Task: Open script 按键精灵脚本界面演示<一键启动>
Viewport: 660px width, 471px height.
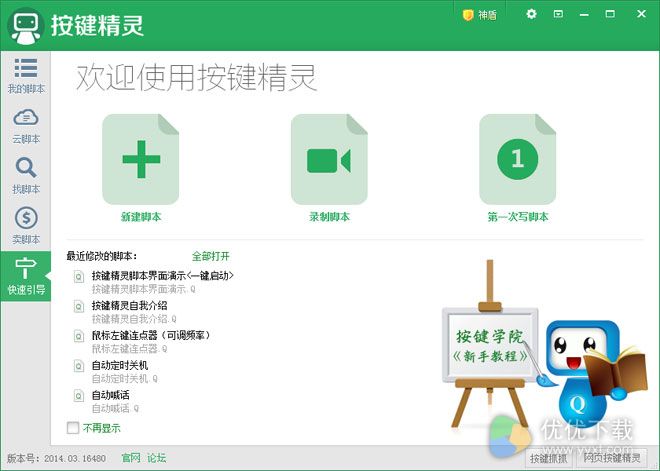Action: tap(162, 276)
